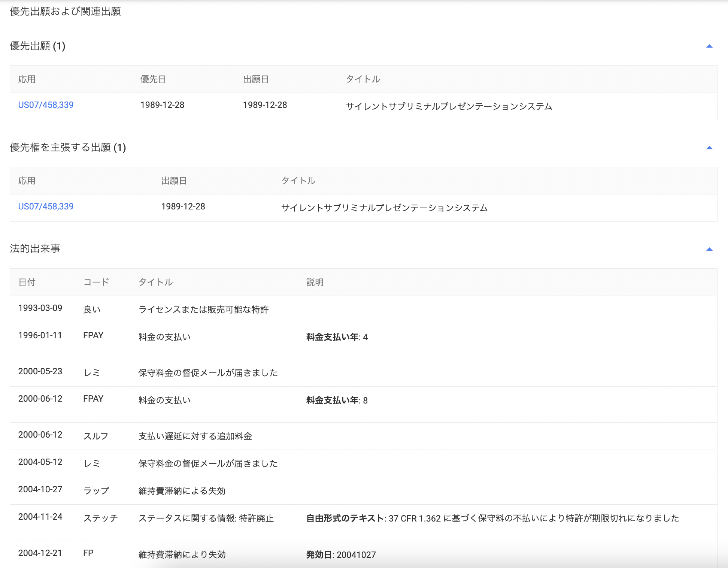Click FPAY code in 2000-06-12 row
The width and height of the screenshot is (728, 568).
(93, 399)
